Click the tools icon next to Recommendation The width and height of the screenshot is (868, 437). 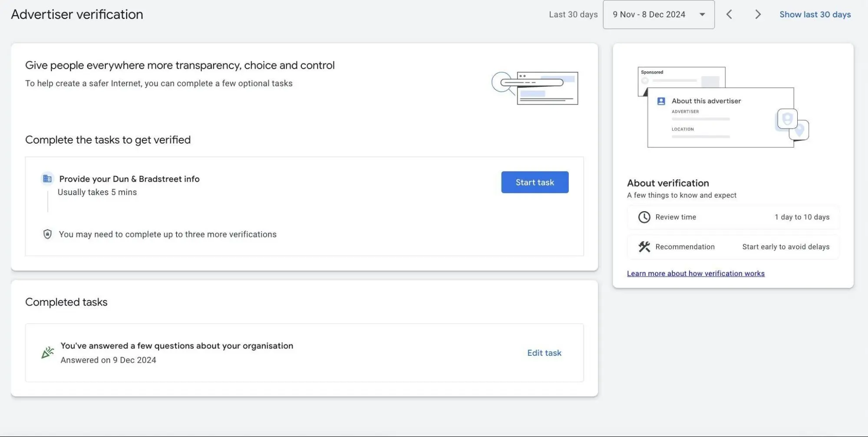644,247
